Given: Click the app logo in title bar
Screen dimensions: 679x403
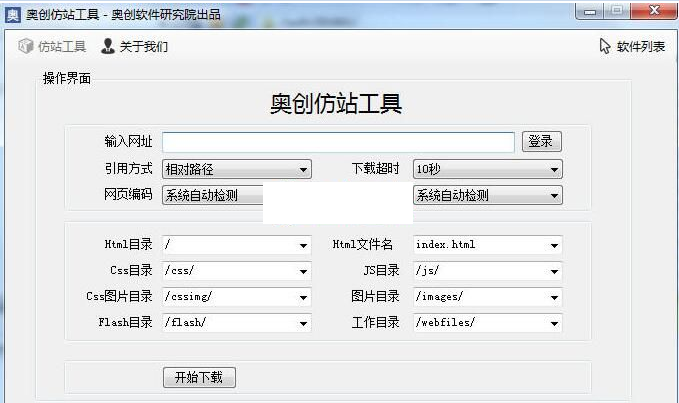Looking at the screenshot, I should point(13,14).
